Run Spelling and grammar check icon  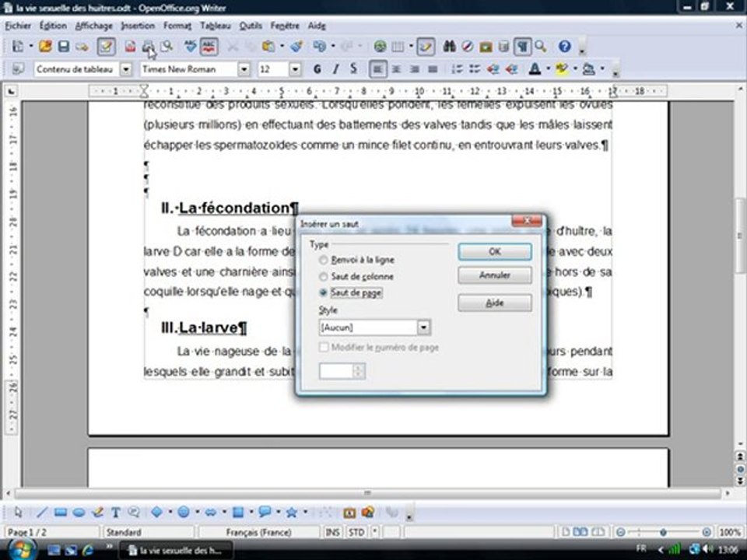(x=191, y=46)
